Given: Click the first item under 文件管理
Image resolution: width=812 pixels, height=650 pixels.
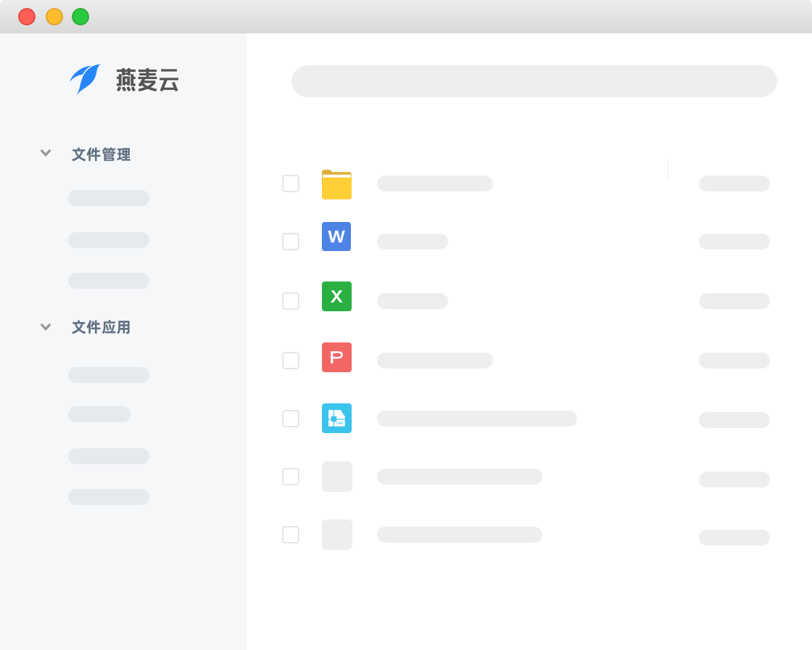Looking at the screenshot, I should click(109, 197).
